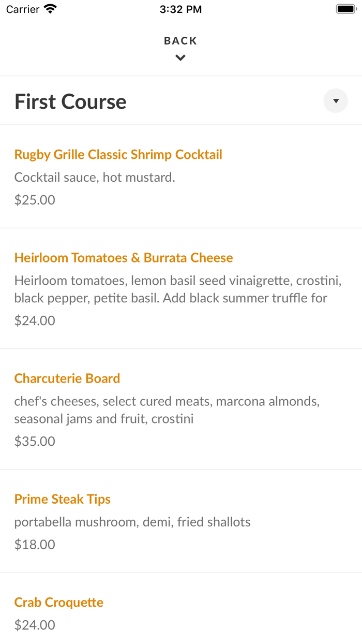Click the First Course header title
The image size is (362, 644).
pos(70,101)
